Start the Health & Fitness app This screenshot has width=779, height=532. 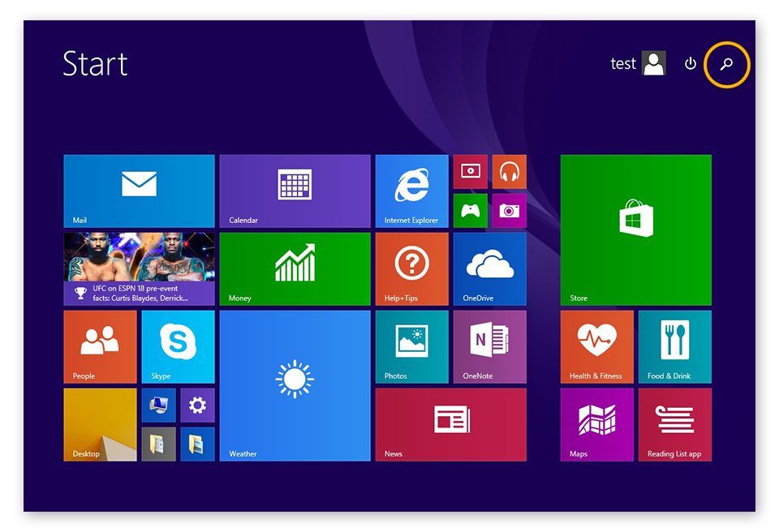coord(596,346)
